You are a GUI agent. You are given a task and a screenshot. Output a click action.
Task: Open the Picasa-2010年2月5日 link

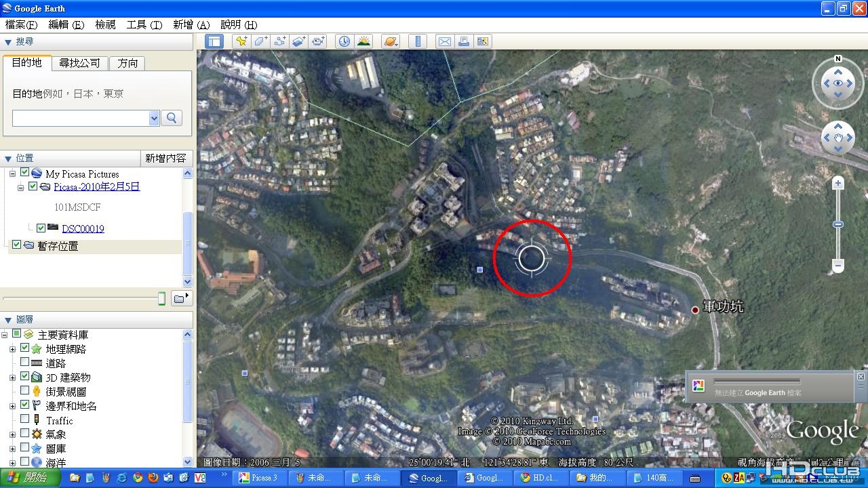(97, 186)
